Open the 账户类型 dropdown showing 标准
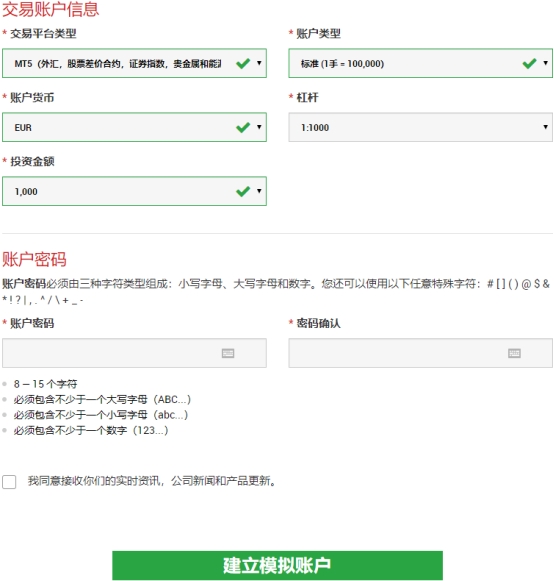 [421, 63]
